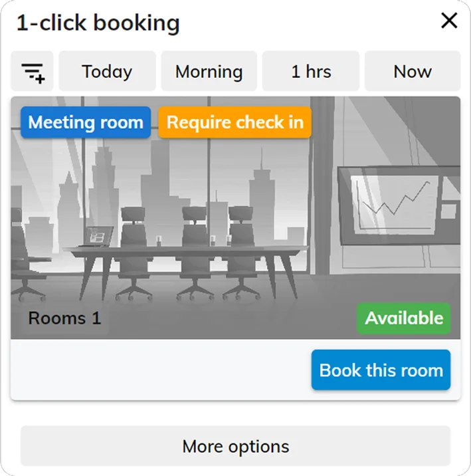Select the Rooms 1 name label
The width and height of the screenshot is (471, 476).
point(64,318)
